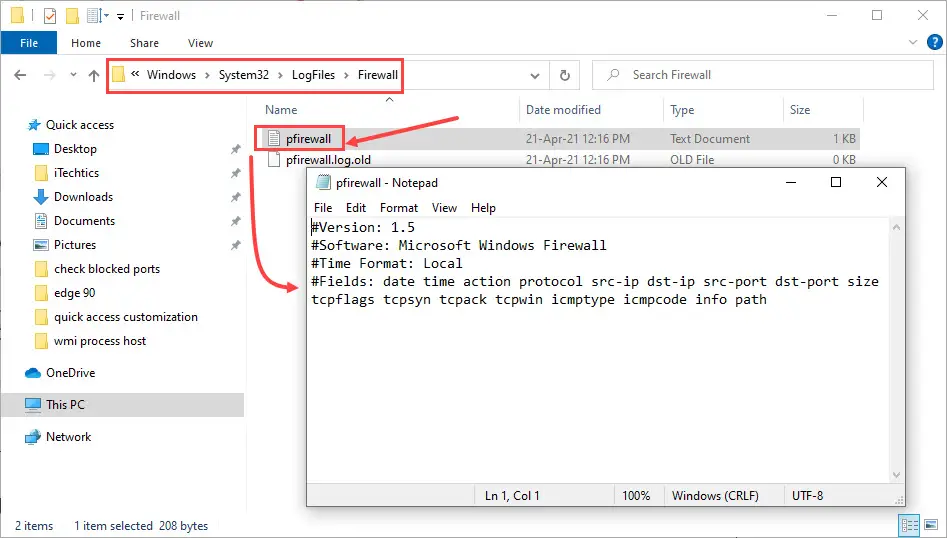This screenshot has width=947, height=538.
Task: Click the Back navigation arrow in Explorer
Action: click(x=20, y=75)
